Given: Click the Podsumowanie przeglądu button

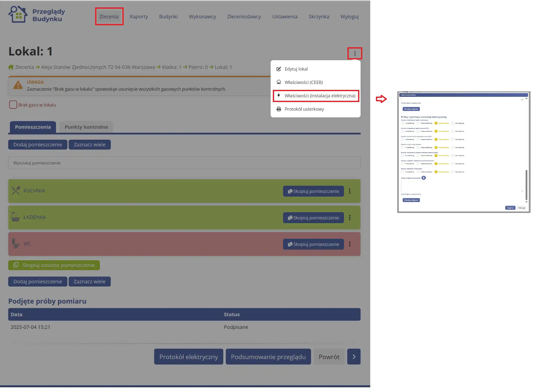Looking at the screenshot, I should pyautogui.click(x=268, y=357).
